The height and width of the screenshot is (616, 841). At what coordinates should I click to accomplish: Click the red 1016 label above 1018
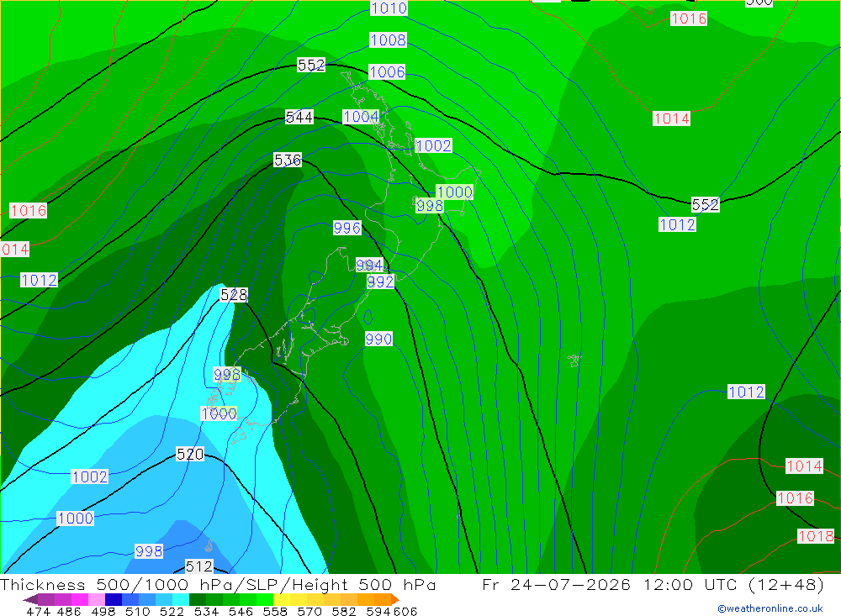(x=796, y=498)
